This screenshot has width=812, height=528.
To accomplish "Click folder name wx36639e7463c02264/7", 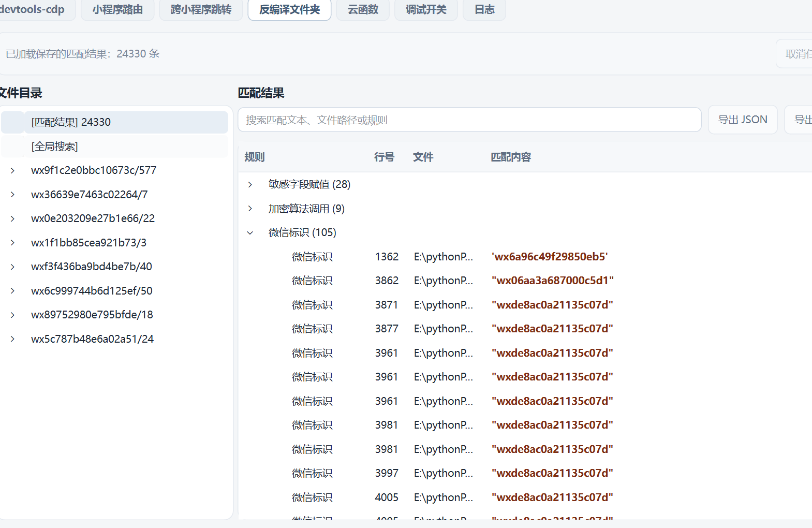I will [x=89, y=195].
